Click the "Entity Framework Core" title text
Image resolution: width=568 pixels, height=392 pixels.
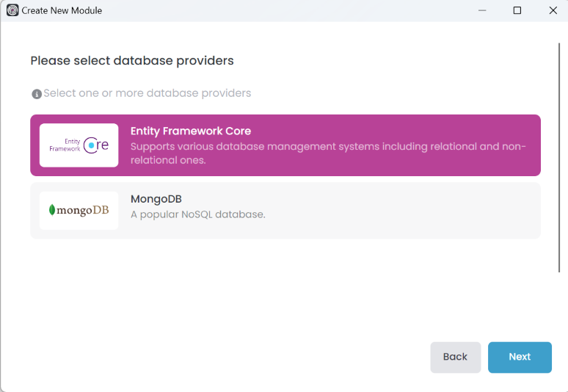click(191, 131)
